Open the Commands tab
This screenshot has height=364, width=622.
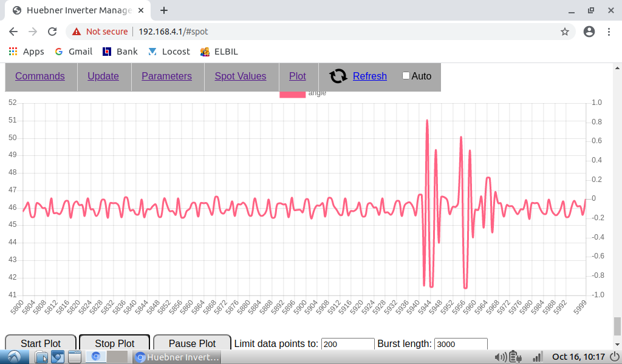click(40, 76)
